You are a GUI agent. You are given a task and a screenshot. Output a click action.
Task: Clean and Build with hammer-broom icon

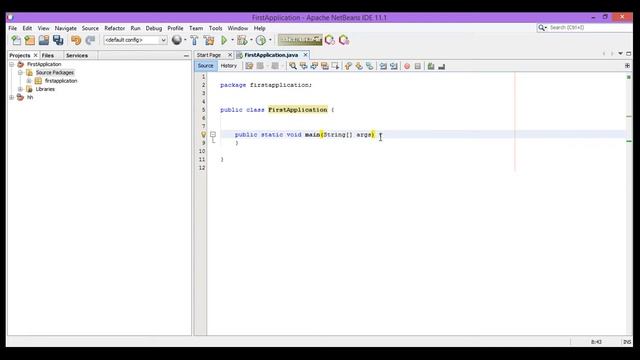pyautogui.click(x=209, y=40)
